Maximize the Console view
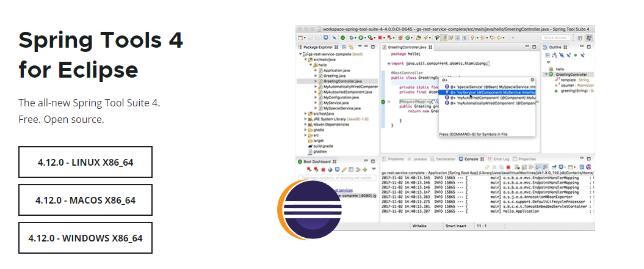The width and height of the screenshot is (644, 269). [589, 159]
